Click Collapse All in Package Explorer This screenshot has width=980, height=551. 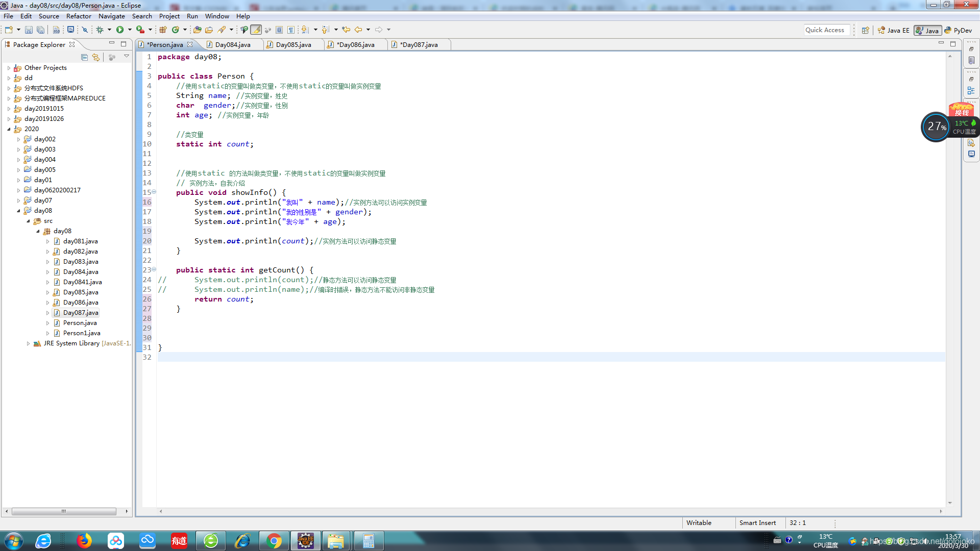[x=84, y=57]
